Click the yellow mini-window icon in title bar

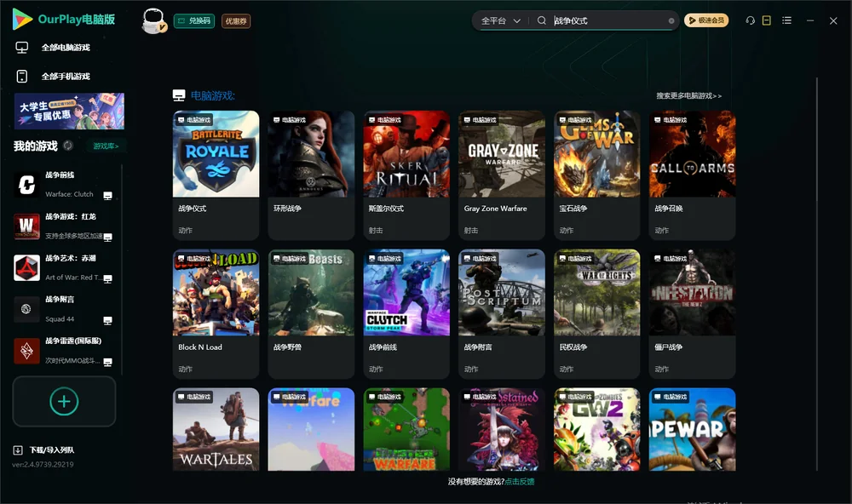point(767,20)
